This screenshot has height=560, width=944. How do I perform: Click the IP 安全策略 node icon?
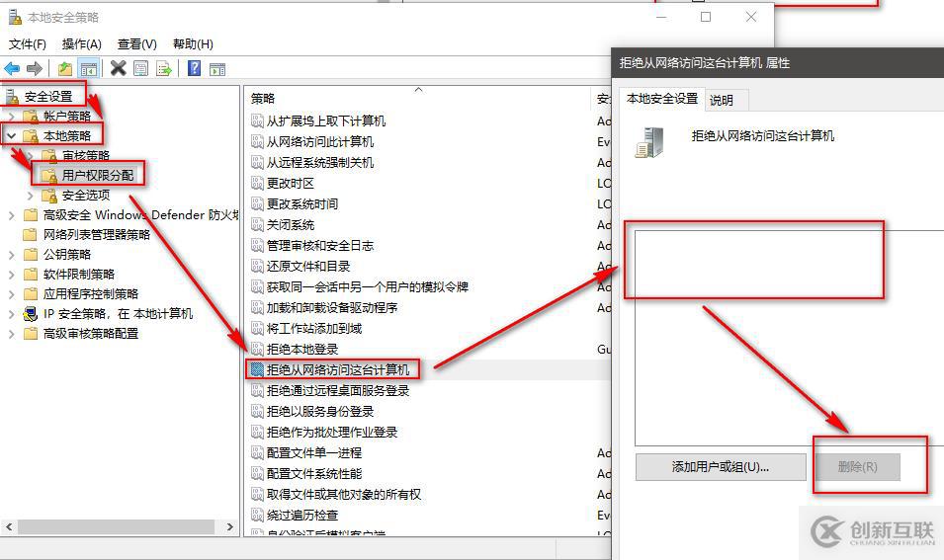pos(30,313)
